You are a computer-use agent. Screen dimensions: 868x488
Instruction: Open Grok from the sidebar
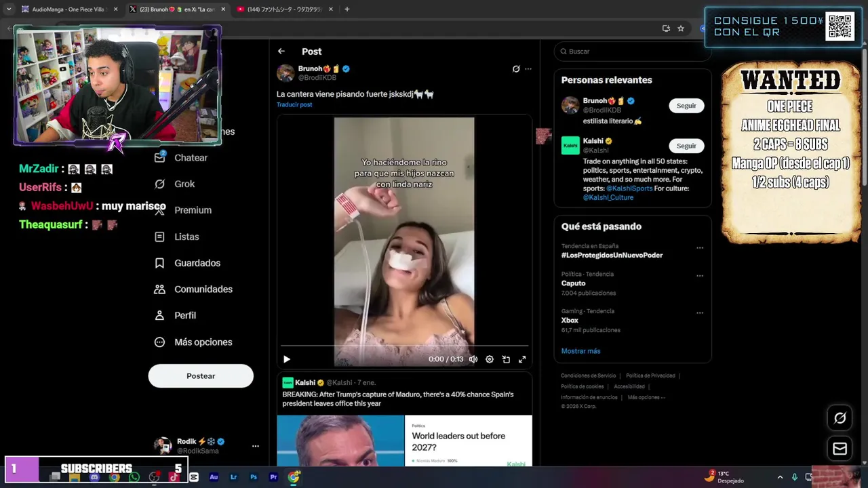click(175, 184)
